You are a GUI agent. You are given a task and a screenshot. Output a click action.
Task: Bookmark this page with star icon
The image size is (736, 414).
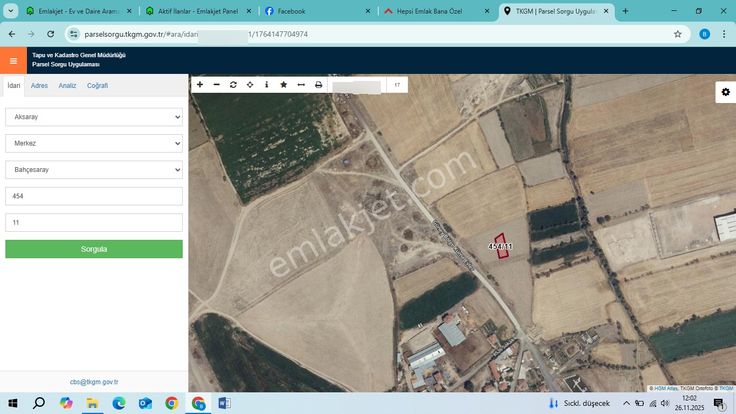point(677,34)
